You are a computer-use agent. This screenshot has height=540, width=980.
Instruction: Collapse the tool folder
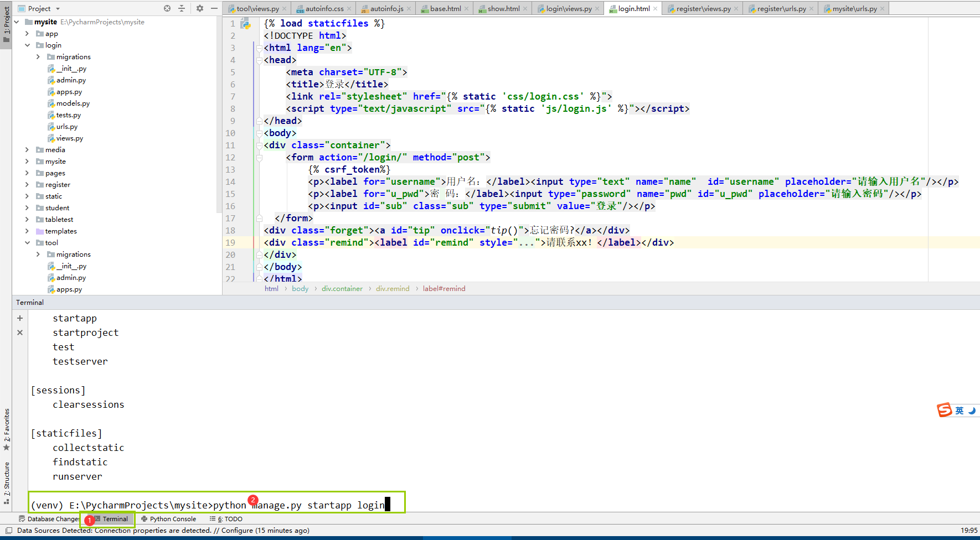(x=27, y=243)
